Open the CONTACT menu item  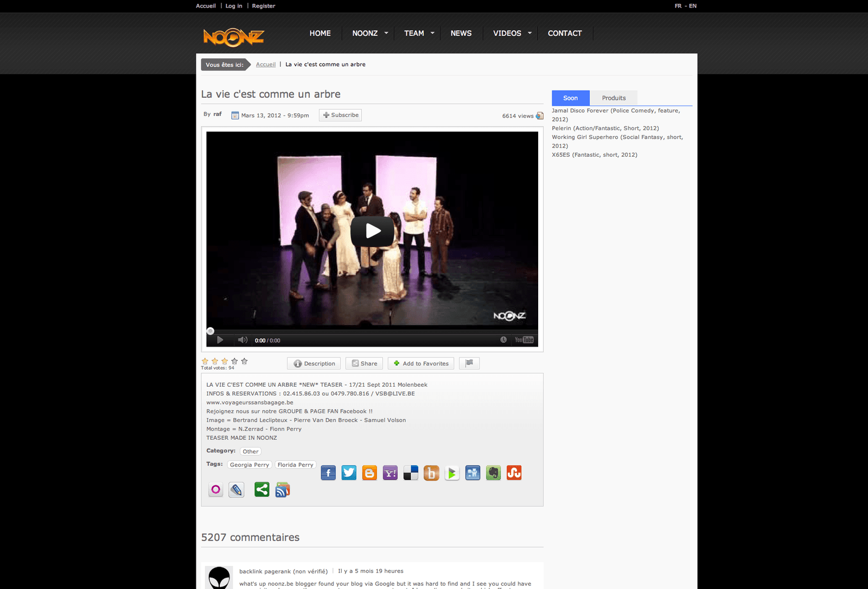564,33
